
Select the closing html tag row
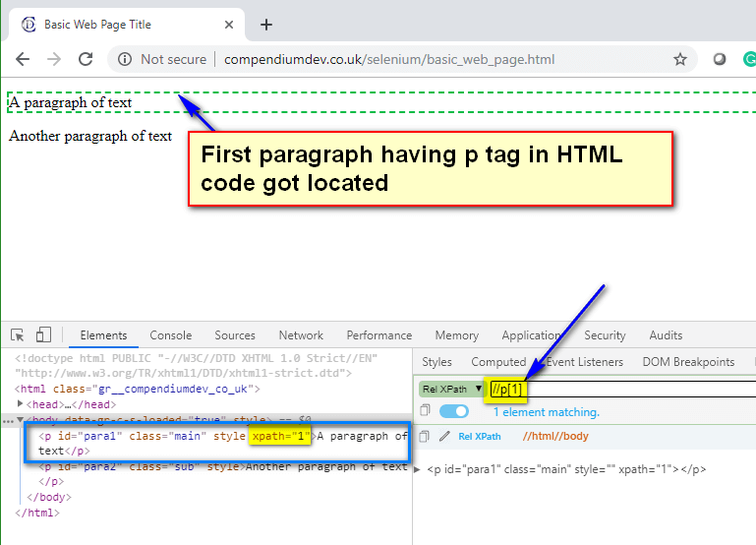click(37, 513)
